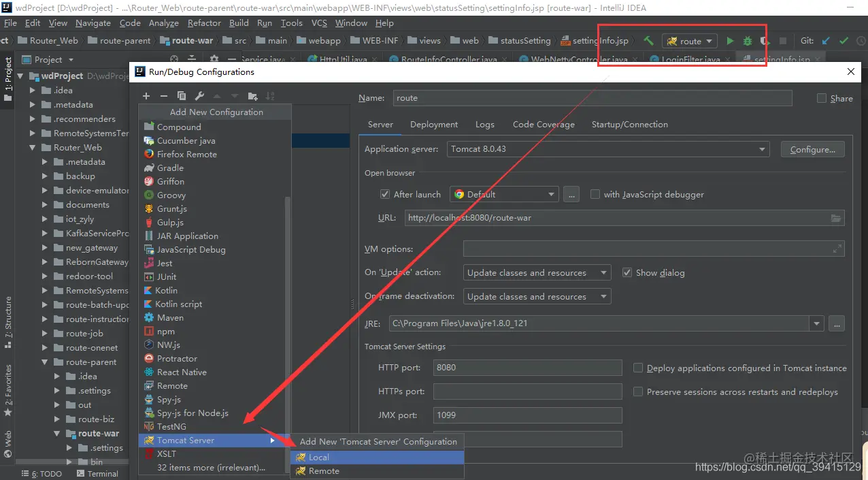Click the create new folder icon
The width and height of the screenshot is (868, 480).
tap(252, 96)
